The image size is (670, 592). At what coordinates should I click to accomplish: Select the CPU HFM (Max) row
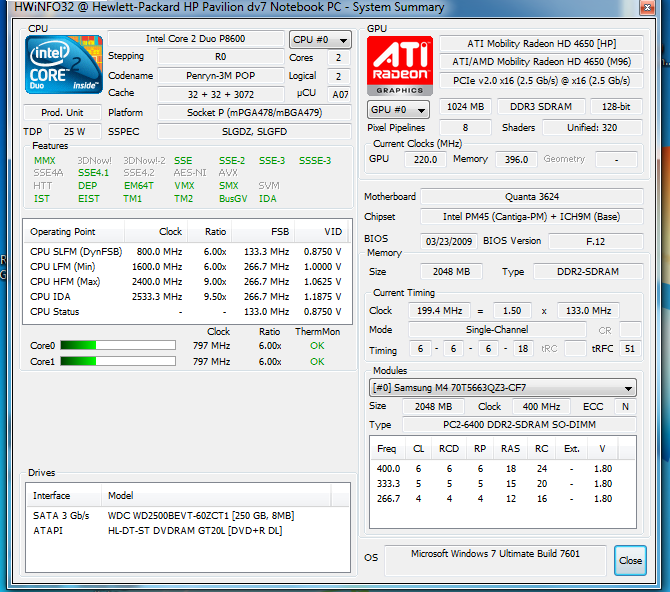point(187,282)
